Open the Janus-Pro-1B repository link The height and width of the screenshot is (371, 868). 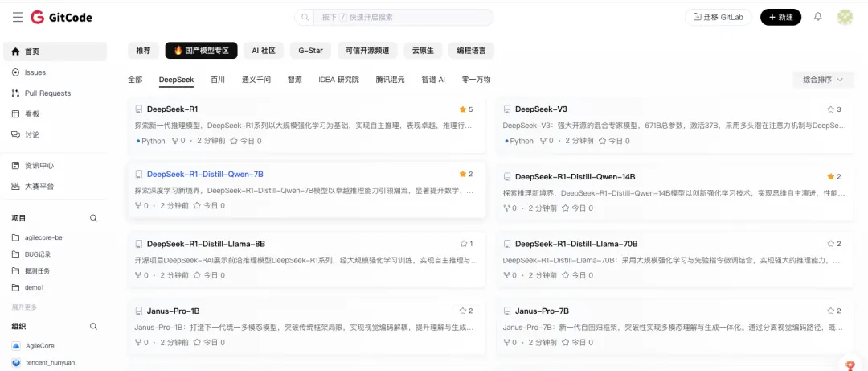coord(174,311)
